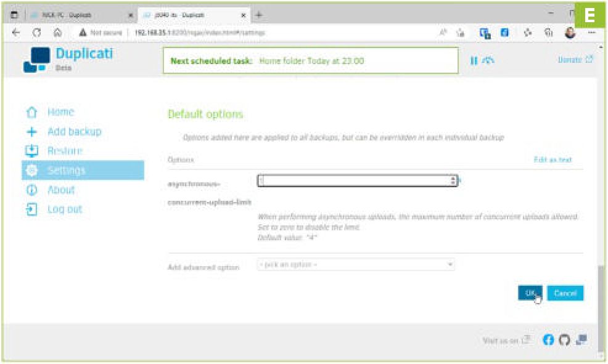Focus the asynchronous-concurrent-upload-limit number field
The image size is (608, 364).
[x=357, y=180]
